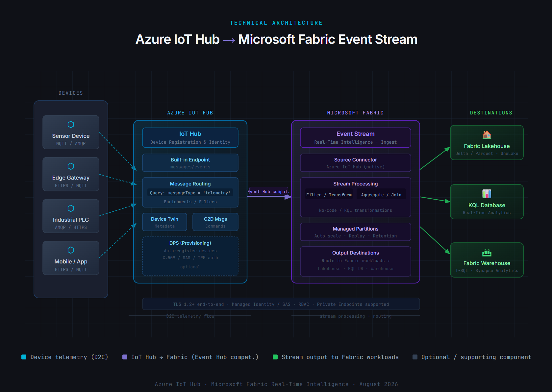This screenshot has width=552, height=392.
Task: Click the TLS 1.2+ end-to-end security banner
Action: (x=281, y=304)
